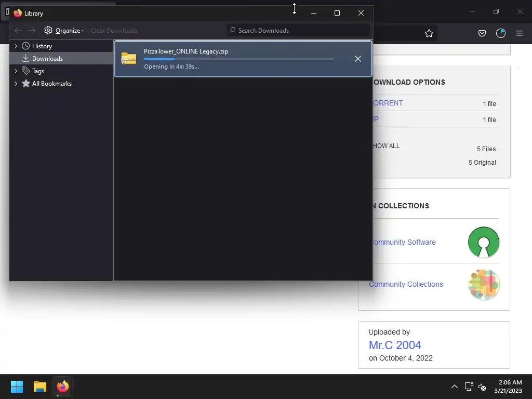The height and width of the screenshot is (399, 532).
Task: Open the ZIP download option link
Action: click(376, 119)
